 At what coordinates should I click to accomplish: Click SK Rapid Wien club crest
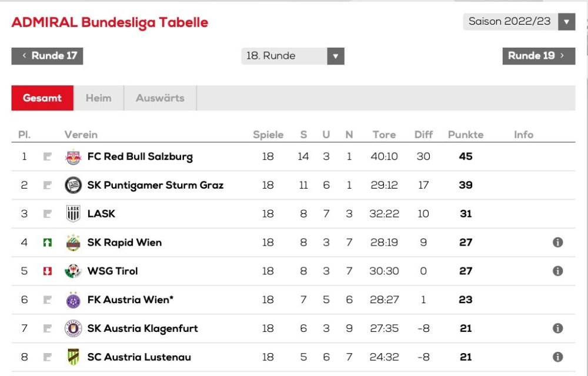(73, 243)
